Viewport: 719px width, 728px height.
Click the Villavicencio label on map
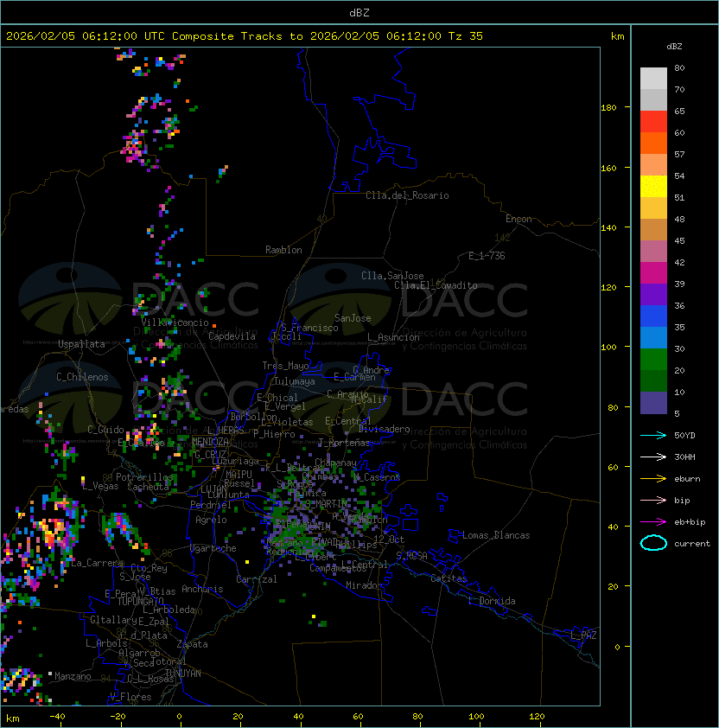click(175, 322)
